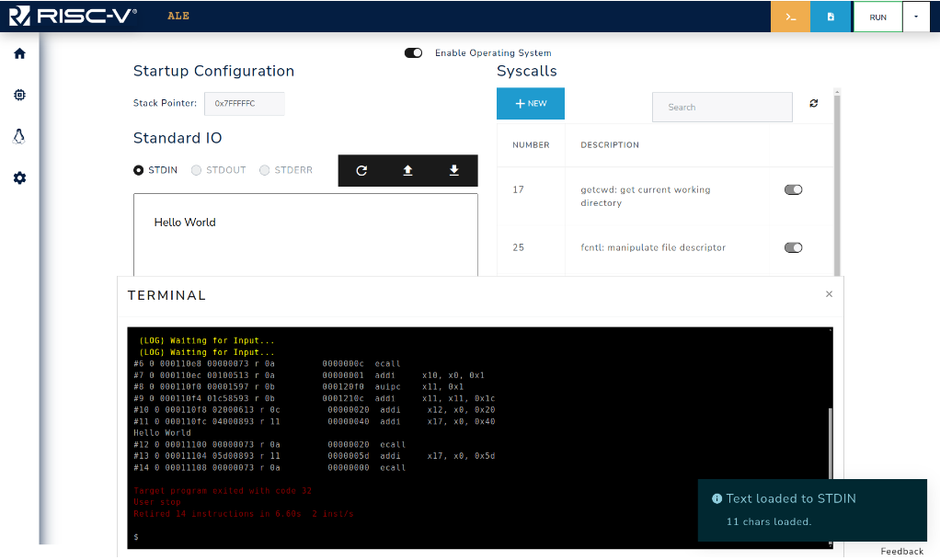Click the upload icon in Standard IO toolbar

(x=407, y=171)
